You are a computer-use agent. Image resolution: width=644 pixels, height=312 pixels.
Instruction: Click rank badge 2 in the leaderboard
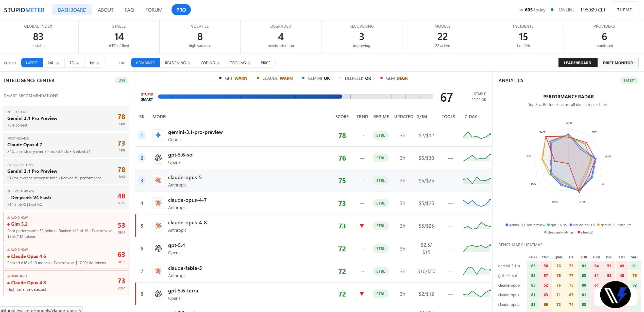coord(142,158)
